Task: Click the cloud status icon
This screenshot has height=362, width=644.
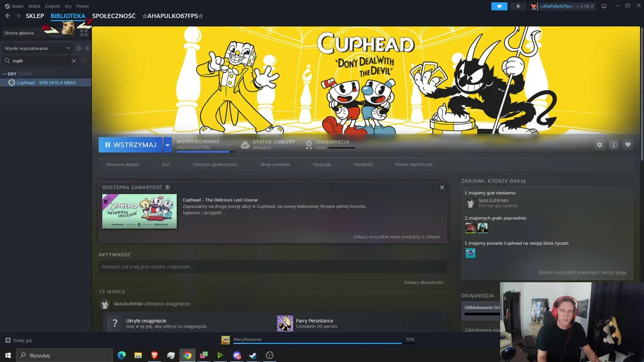Action: point(245,145)
